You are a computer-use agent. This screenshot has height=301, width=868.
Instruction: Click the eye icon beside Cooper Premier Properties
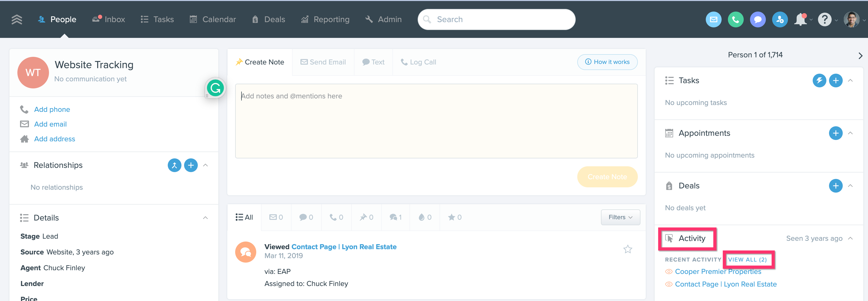click(x=669, y=271)
